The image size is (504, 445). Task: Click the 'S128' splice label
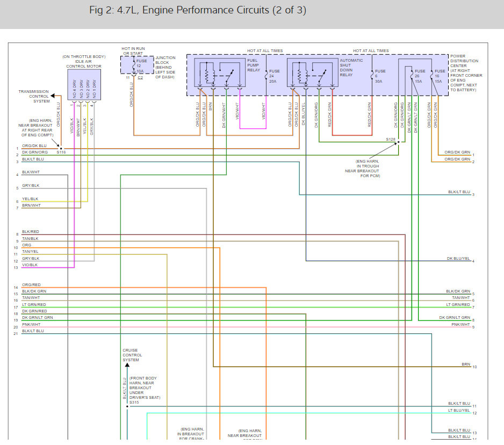coord(391,140)
